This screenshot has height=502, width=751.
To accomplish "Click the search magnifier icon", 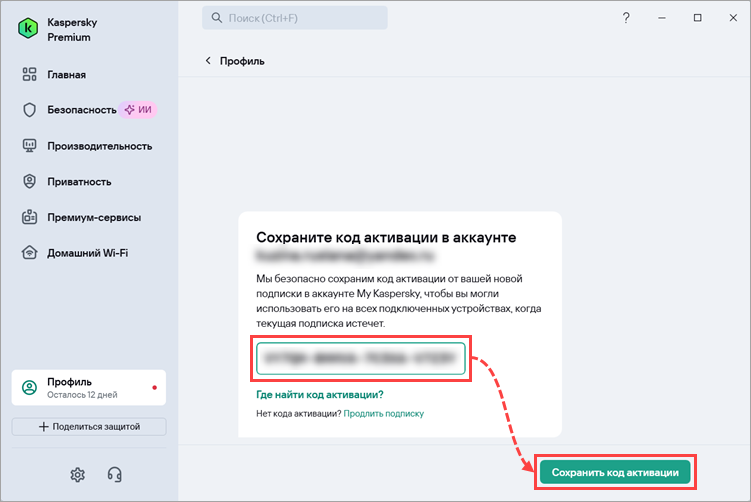I will click(217, 18).
